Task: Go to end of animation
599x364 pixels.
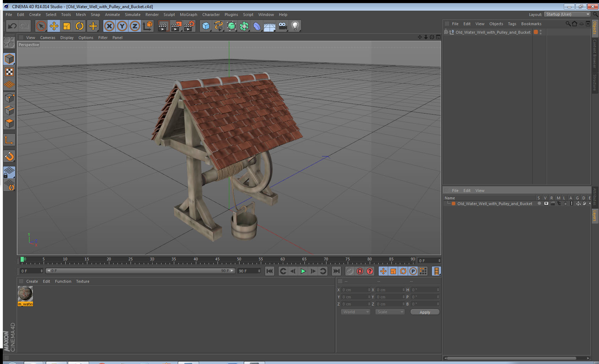Action: pos(336,271)
